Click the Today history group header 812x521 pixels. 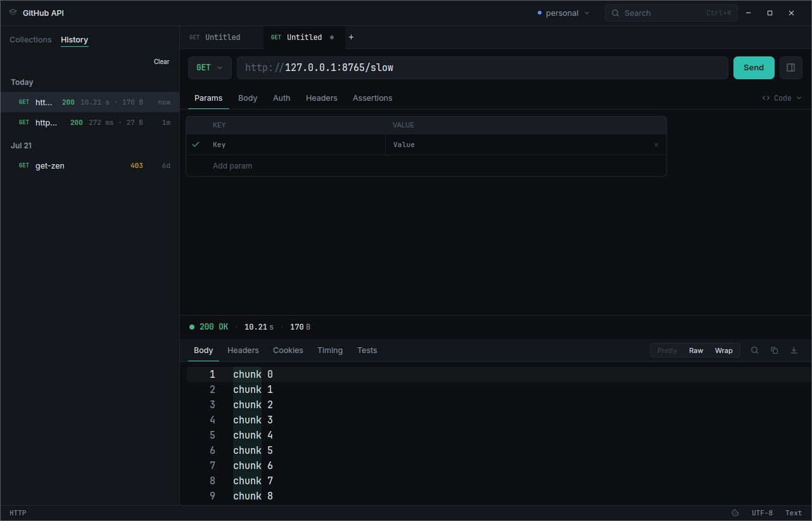[22, 82]
